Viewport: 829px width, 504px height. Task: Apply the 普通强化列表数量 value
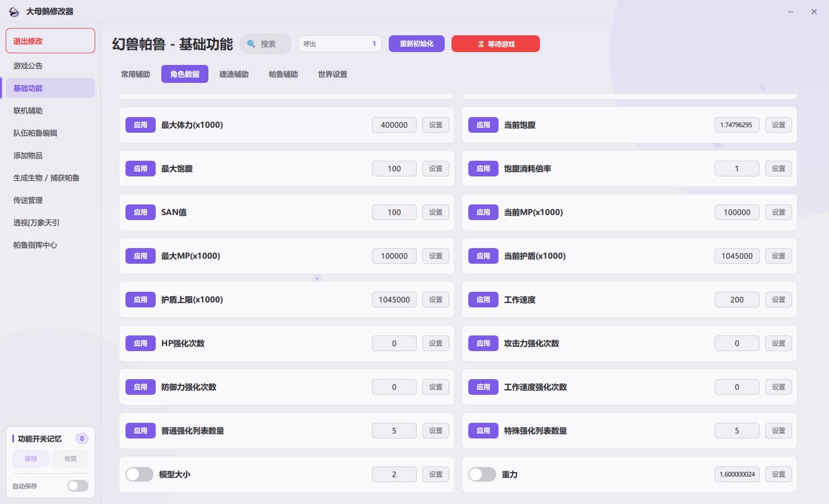(x=141, y=431)
